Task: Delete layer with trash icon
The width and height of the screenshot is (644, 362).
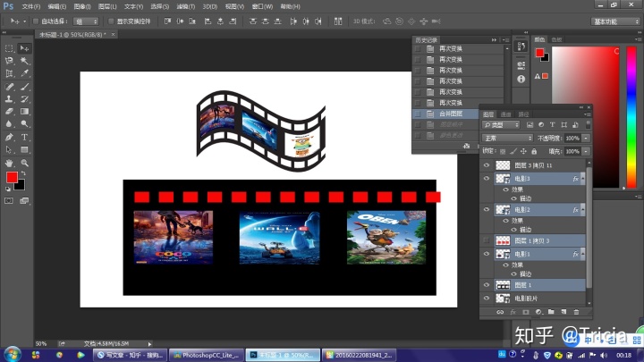Action: pyautogui.click(x=577, y=312)
